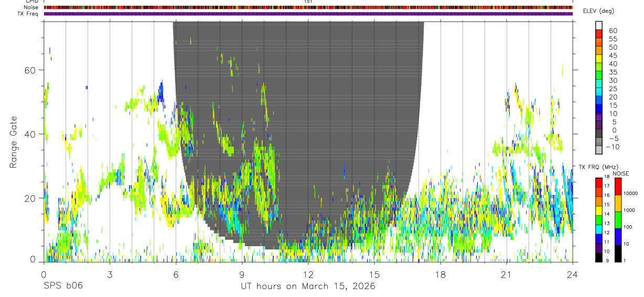644x297 pixels.
Task: Select the '30' tick on ELEV scale
Action: pos(613,80)
